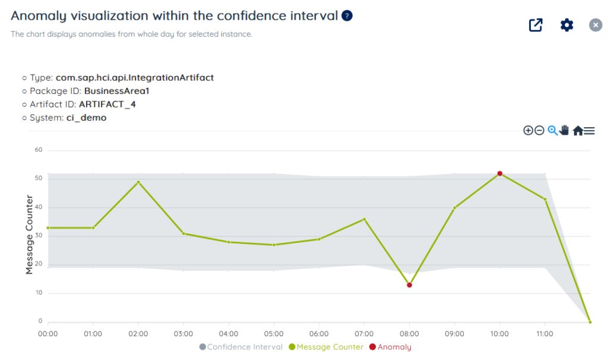Screen dimensions: 608x364
Task: Close the anomaly visualization panel
Action: tap(596, 25)
